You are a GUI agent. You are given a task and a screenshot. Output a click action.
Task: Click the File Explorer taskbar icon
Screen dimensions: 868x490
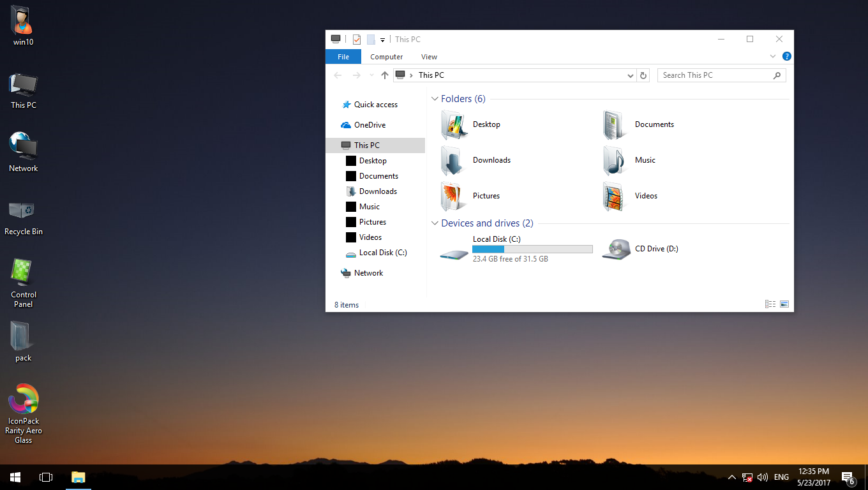pyautogui.click(x=78, y=477)
